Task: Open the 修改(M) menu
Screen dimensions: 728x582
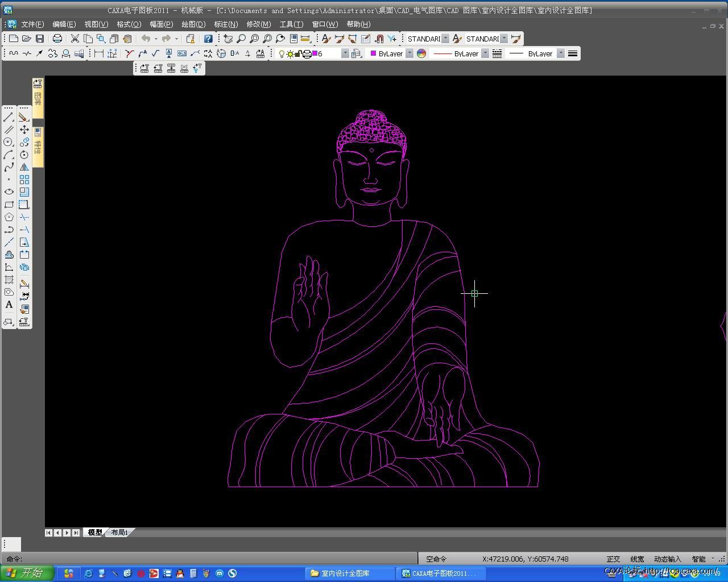Action: pyautogui.click(x=259, y=24)
